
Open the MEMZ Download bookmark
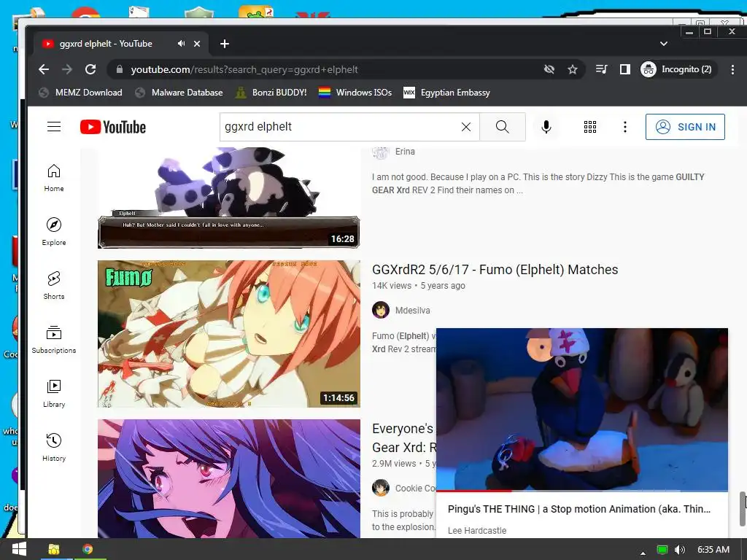(80, 93)
